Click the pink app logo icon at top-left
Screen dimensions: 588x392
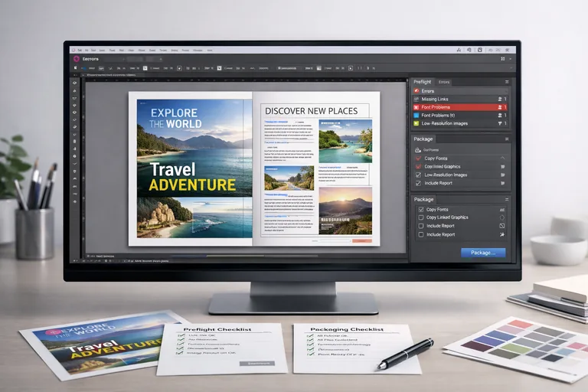click(x=77, y=58)
